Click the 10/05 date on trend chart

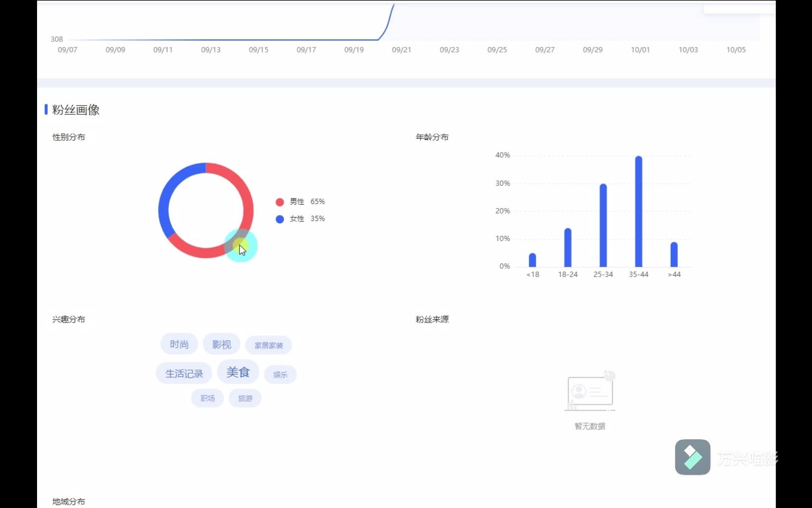pos(736,49)
